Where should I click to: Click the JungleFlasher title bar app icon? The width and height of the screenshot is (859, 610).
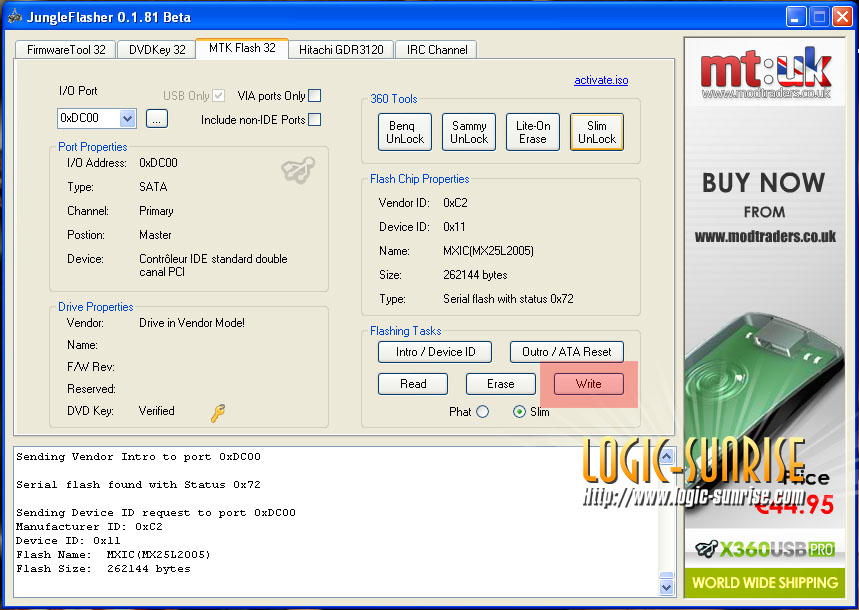(x=14, y=17)
